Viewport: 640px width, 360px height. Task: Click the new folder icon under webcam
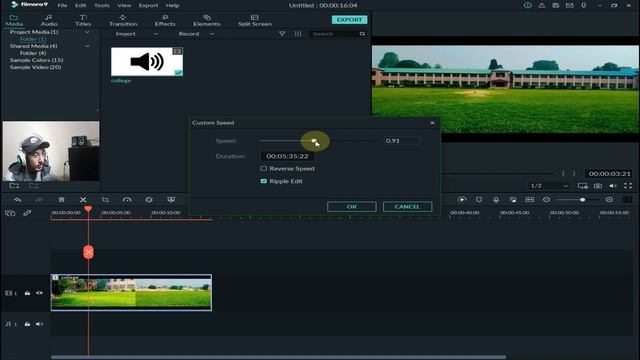pos(14,186)
